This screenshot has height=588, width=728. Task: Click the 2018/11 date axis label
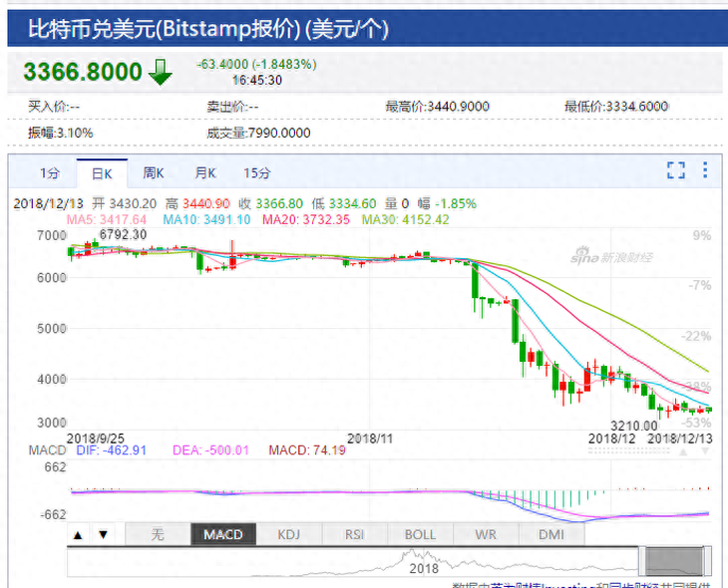pyautogui.click(x=370, y=439)
